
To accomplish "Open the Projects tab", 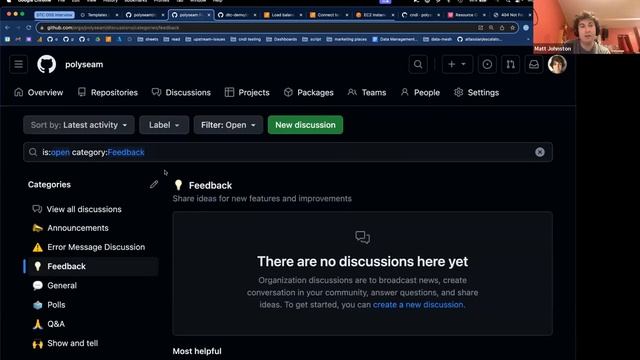I will point(247,93).
